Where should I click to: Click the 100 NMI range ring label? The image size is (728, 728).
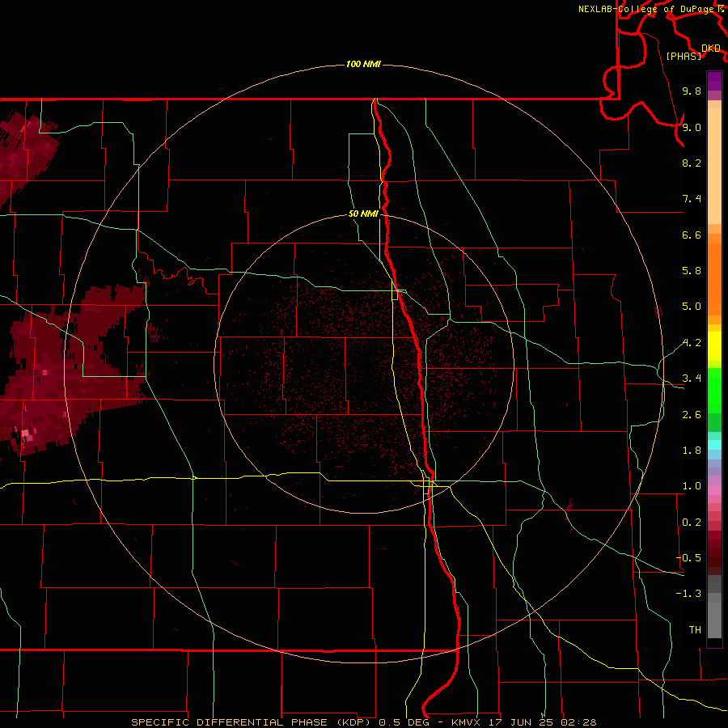point(363,64)
